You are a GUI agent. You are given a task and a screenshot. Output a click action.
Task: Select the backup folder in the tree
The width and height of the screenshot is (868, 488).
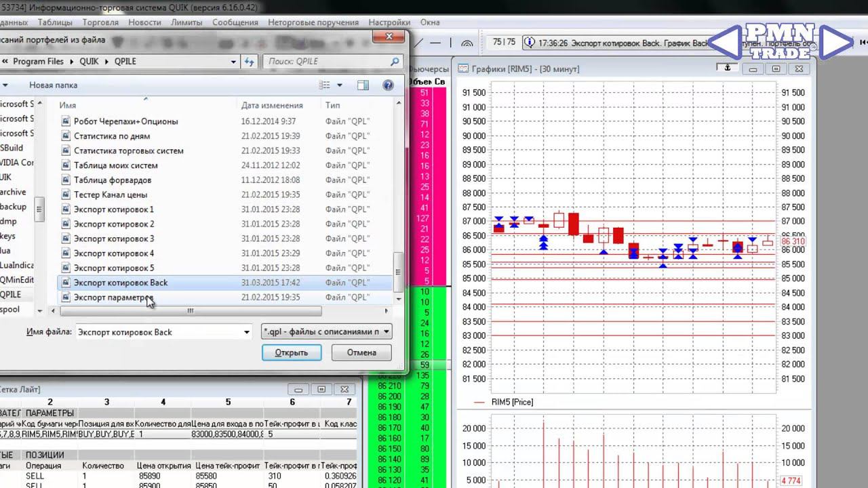coord(14,207)
